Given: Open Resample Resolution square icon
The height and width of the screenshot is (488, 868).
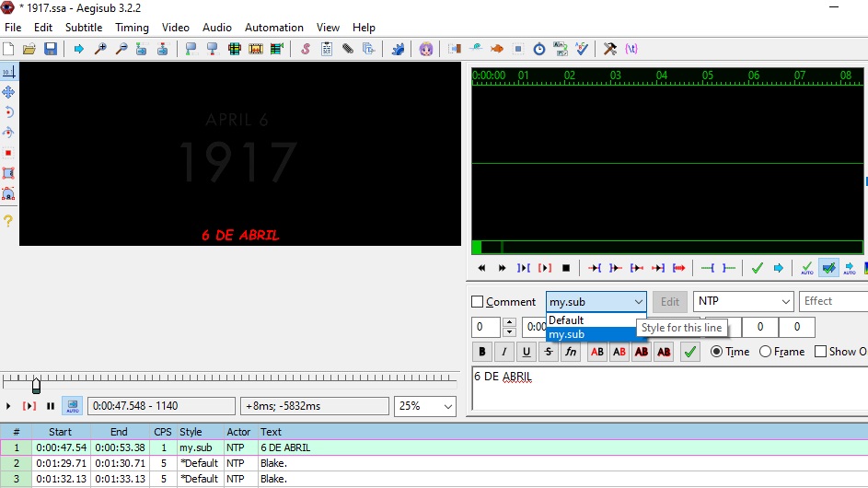Looking at the screenshot, I should pyautogui.click(x=518, y=49).
